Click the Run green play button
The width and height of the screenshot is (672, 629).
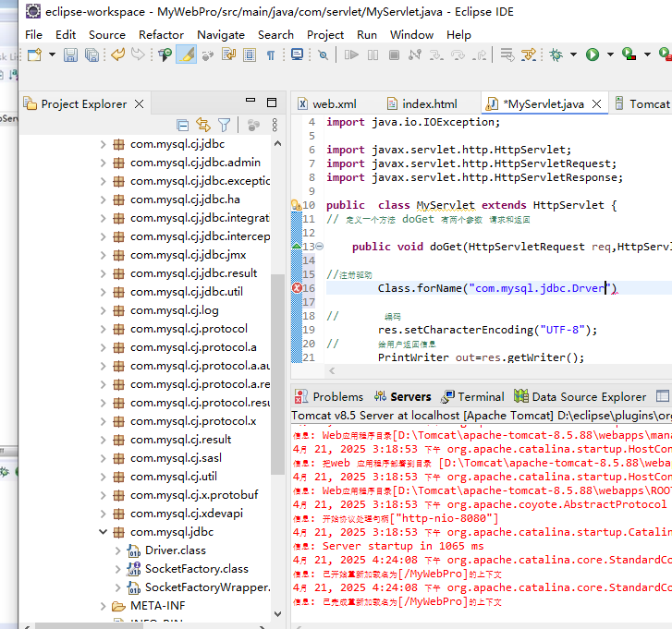click(x=593, y=55)
